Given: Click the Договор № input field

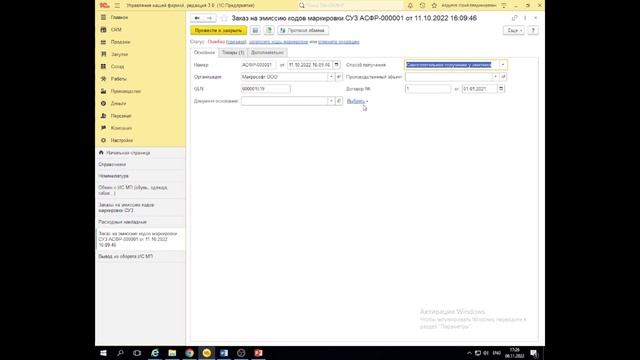Looking at the screenshot, I should click(428, 89).
